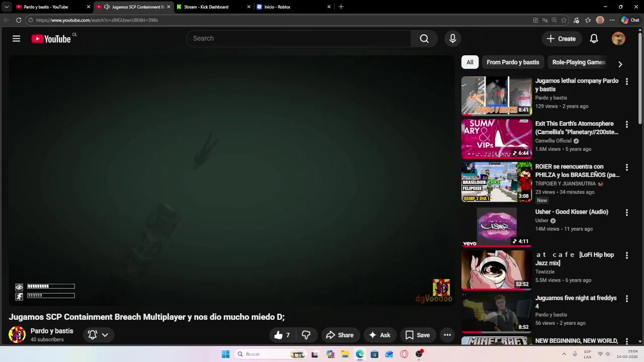Open OBS Studio from taskbar
The height and width of the screenshot is (362, 644).
(419, 354)
